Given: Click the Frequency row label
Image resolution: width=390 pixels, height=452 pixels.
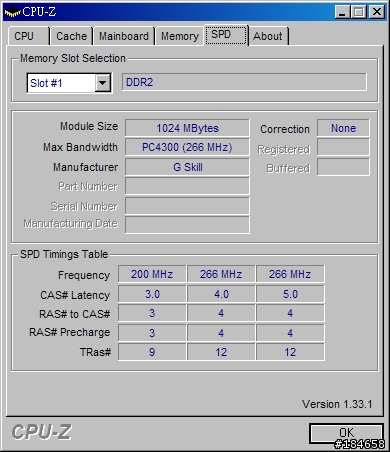Looking at the screenshot, I should point(84,275).
